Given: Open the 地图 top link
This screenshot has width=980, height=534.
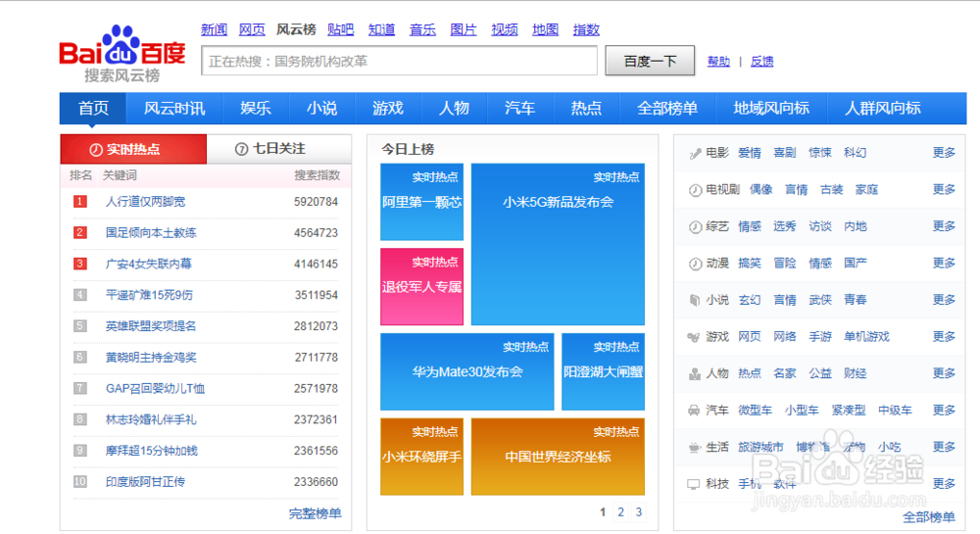Looking at the screenshot, I should (545, 29).
